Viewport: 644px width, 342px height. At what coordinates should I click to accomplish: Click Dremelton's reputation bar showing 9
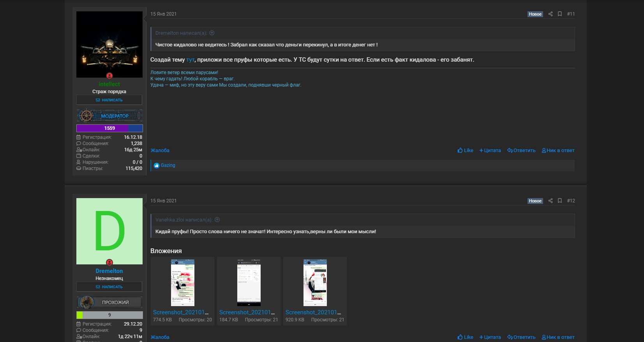[x=109, y=315]
